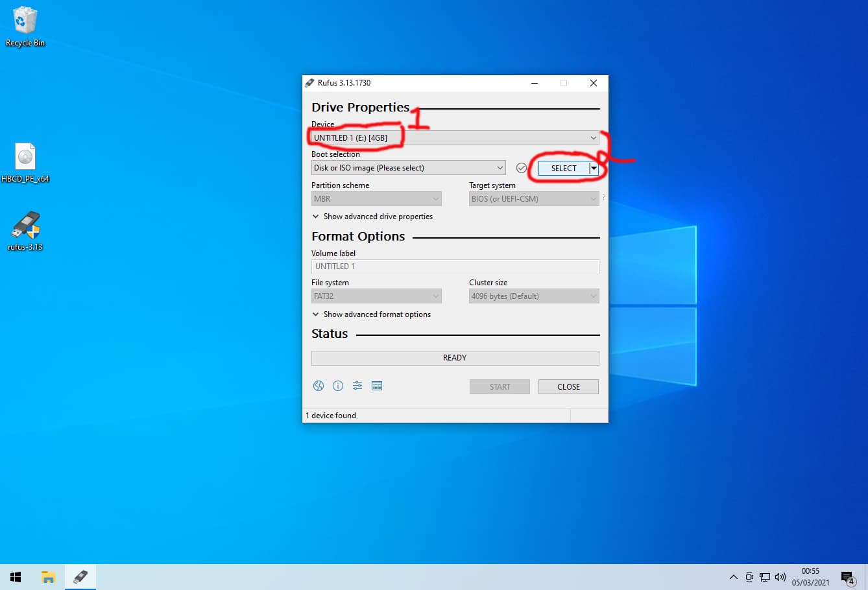Click the "Status" section heading
This screenshot has height=590, width=868.
(x=330, y=334)
